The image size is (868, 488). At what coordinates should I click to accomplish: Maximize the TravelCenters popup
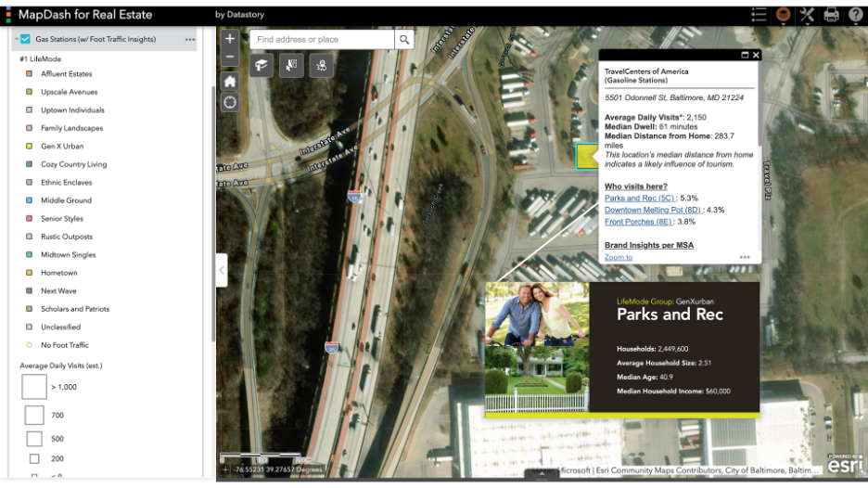tap(745, 55)
